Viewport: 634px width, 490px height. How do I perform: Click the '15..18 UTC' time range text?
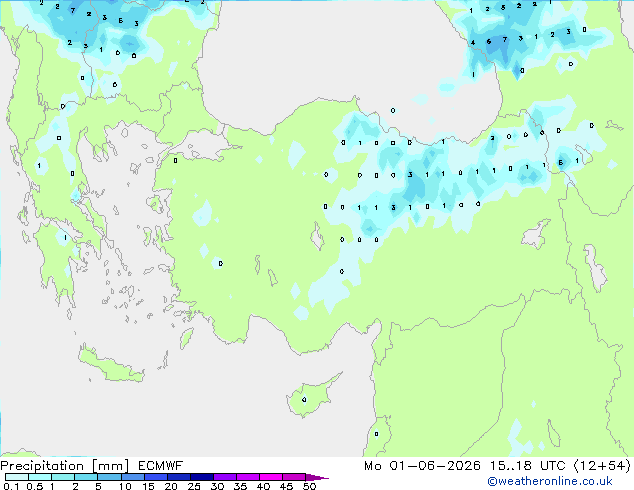[x=527, y=466]
